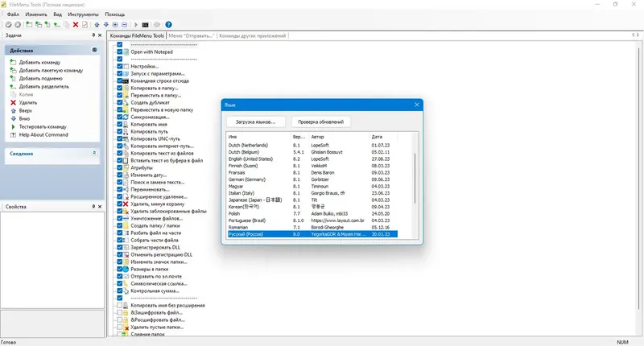
Task: Click the command line console toolbar icon
Action: [x=145, y=25]
